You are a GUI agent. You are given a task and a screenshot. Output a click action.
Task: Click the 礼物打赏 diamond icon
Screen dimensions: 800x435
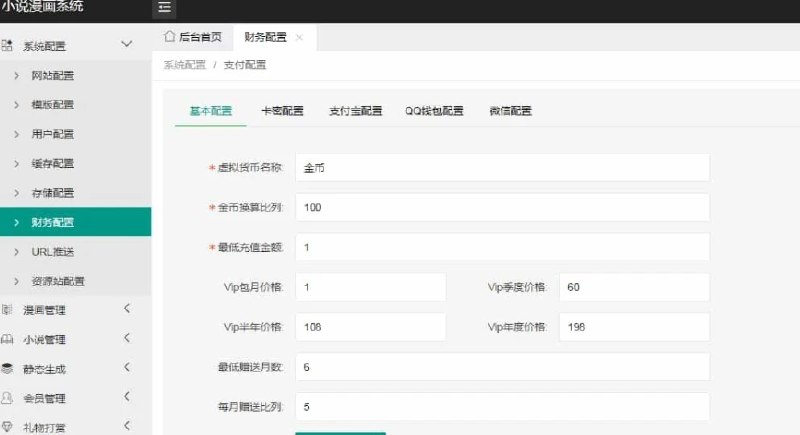point(7,427)
